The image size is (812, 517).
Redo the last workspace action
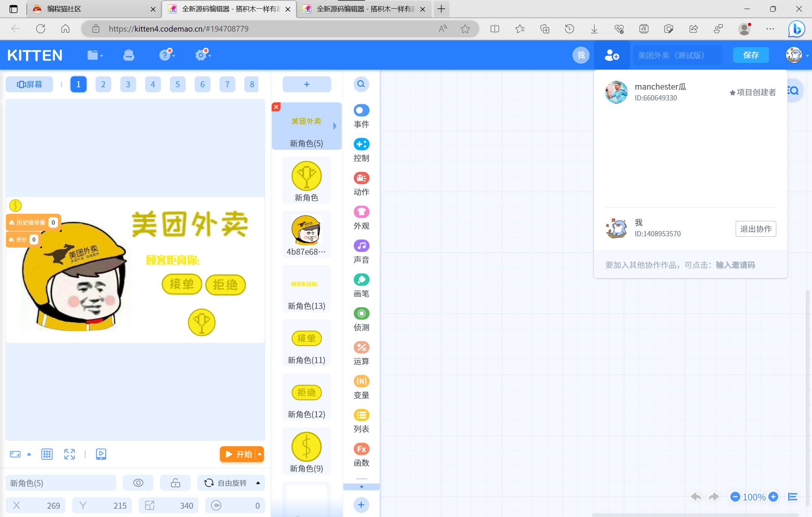(x=714, y=497)
